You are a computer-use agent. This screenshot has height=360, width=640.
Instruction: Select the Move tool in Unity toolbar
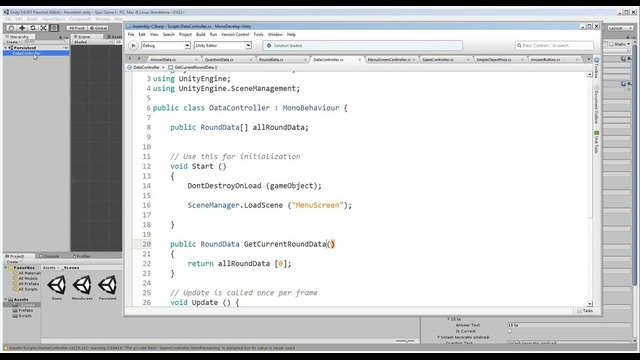[x=22, y=28]
